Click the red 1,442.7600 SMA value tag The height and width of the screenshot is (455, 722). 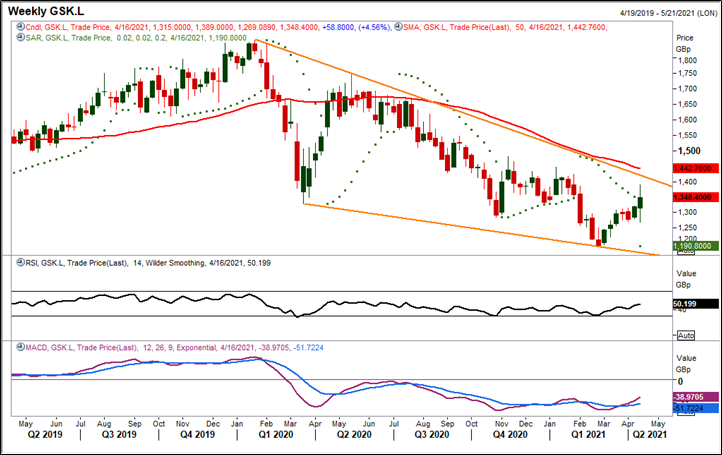pos(695,168)
